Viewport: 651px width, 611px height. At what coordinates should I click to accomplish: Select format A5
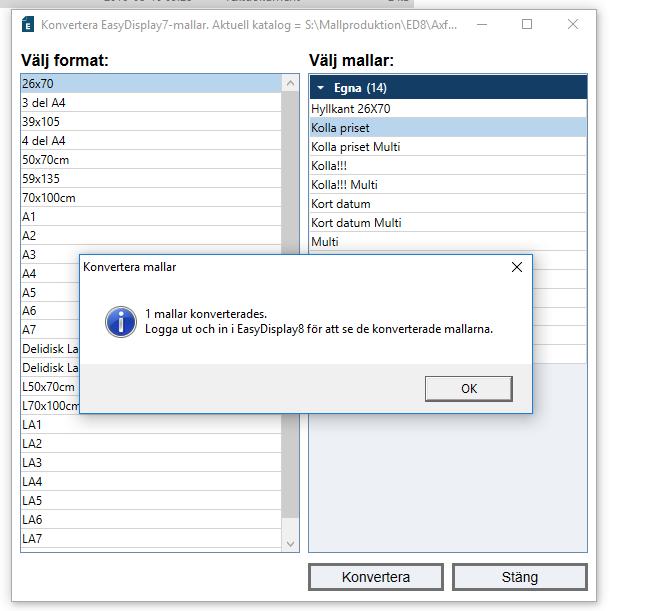click(x=50, y=293)
